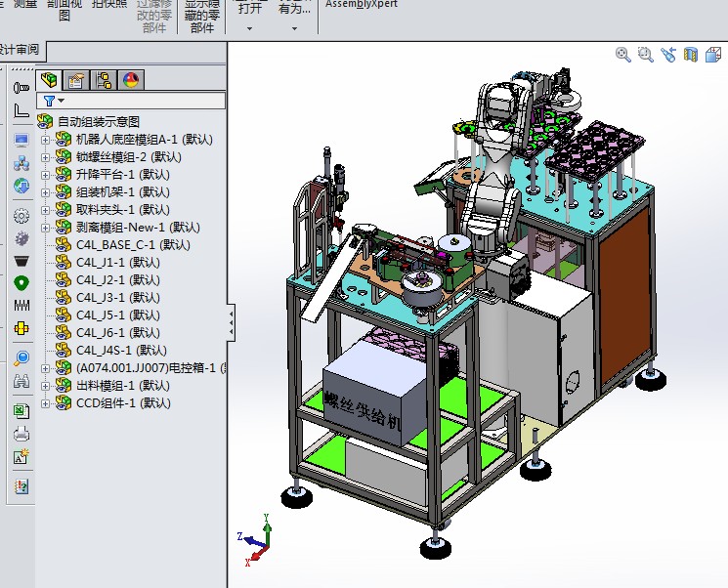Expand 组装机架-1 node
728x588 pixels.
point(46,192)
